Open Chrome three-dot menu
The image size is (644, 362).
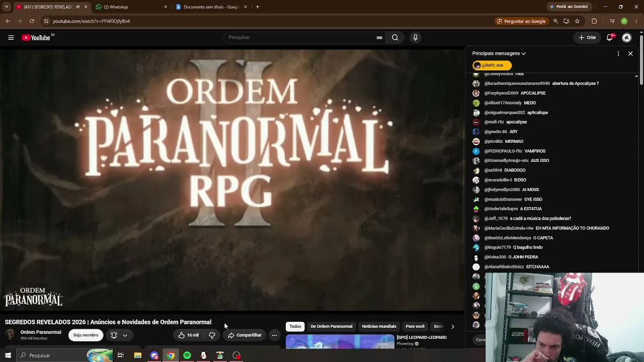tap(636, 21)
